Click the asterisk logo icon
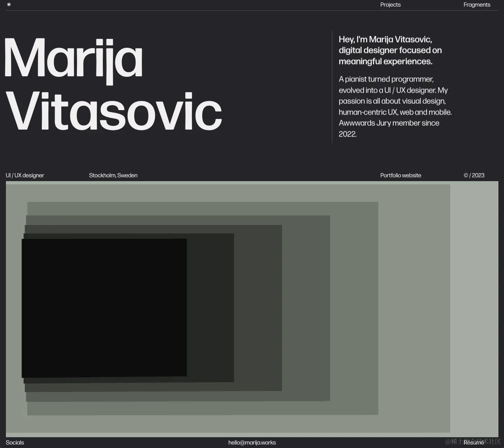This screenshot has height=448, width=504. point(9,5)
